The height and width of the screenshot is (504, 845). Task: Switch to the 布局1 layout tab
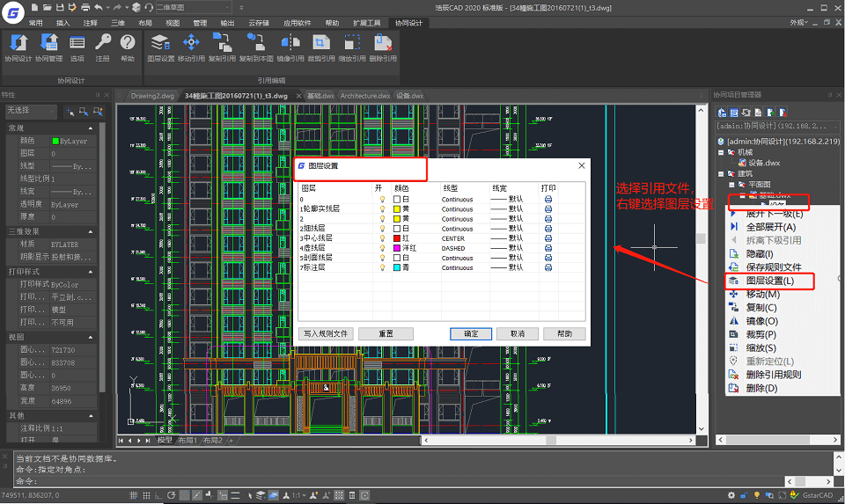[x=187, y=441]
